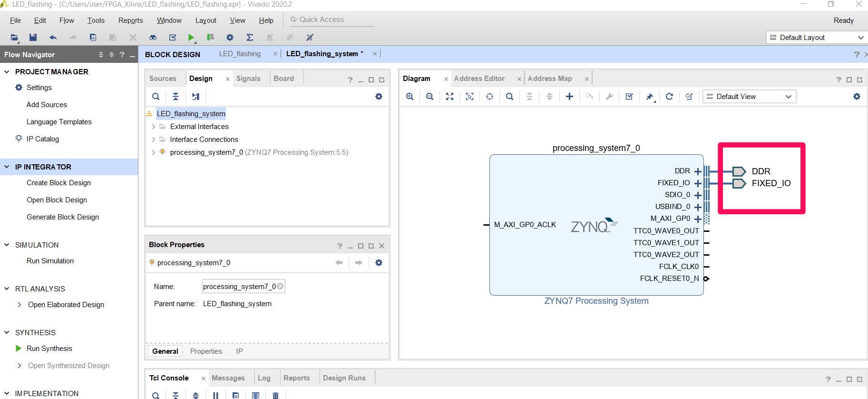Copy with the main toolbar copy icon
The image size is (868, 399).
click(93, 37)
